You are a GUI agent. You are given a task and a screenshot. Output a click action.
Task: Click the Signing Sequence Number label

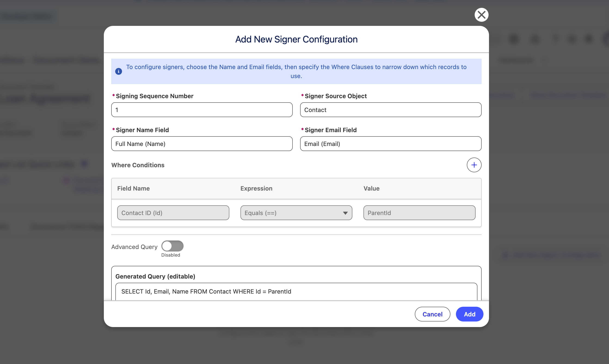coord(154,96)
